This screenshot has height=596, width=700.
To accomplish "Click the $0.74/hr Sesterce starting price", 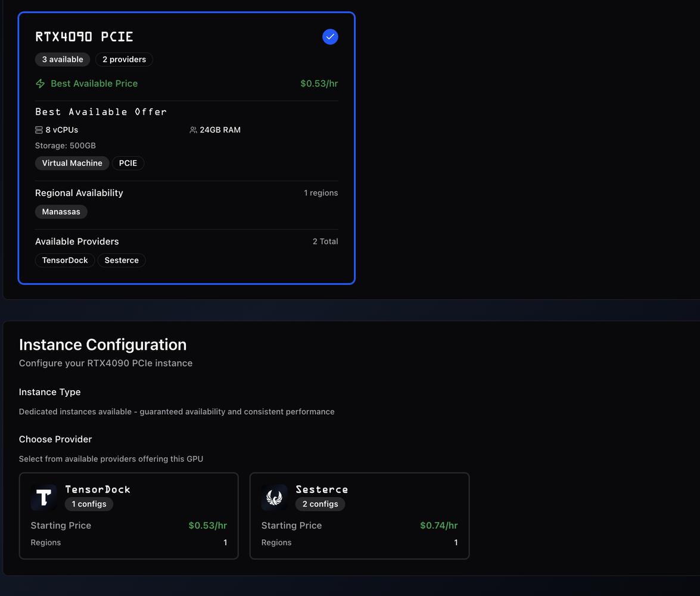I will pyautogui.click(x=438, y=526).
